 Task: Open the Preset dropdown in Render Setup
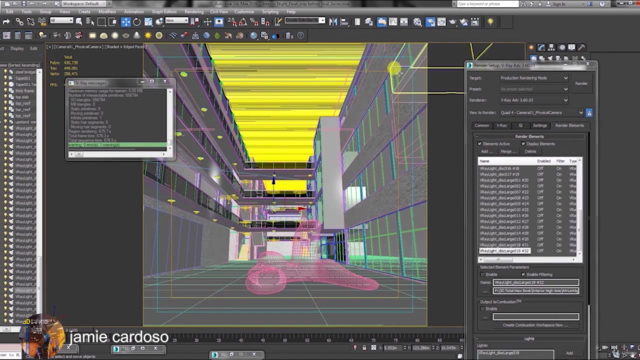point(534,89)
